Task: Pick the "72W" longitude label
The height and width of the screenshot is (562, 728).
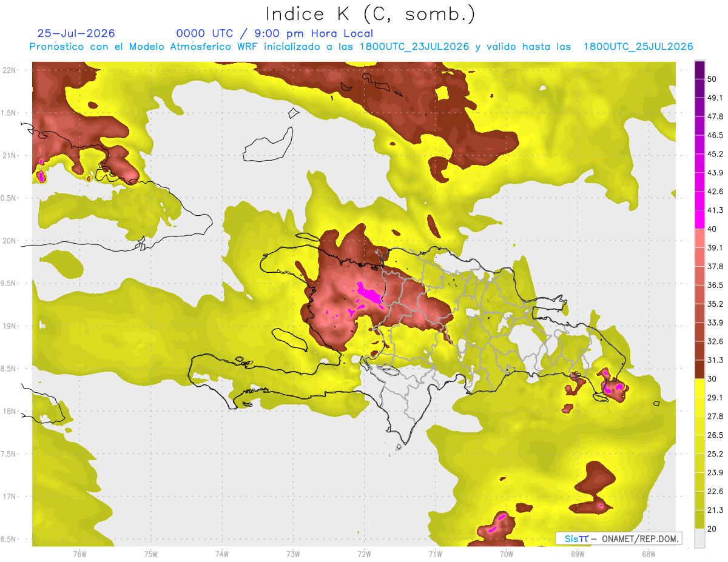Action: (x=364, y=554)
